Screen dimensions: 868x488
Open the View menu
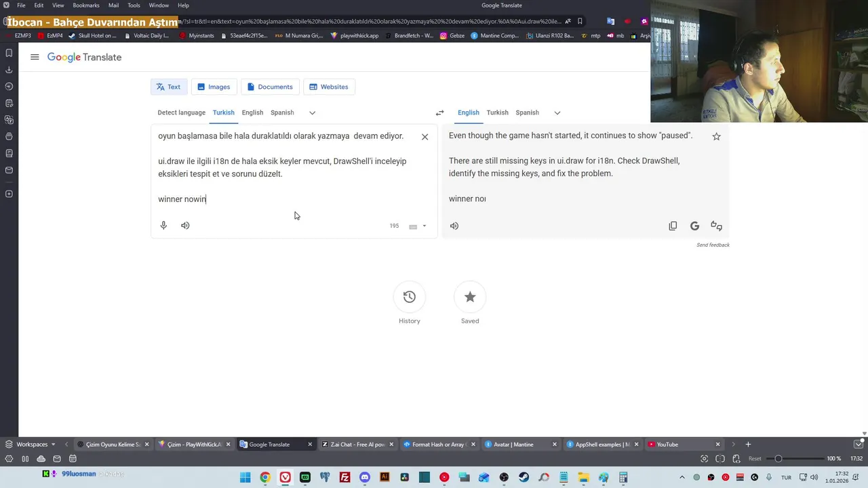[58, 5]
